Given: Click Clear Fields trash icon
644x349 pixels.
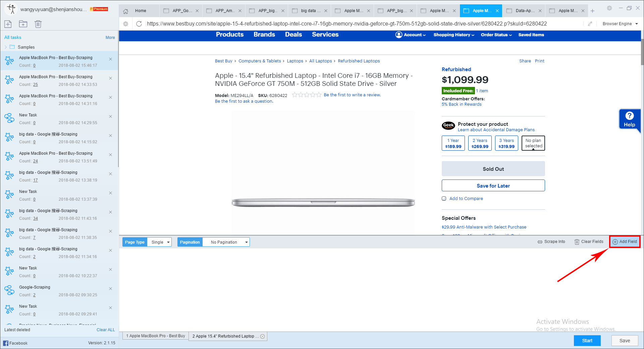Looking at the screenshot, I should (577, 242).
